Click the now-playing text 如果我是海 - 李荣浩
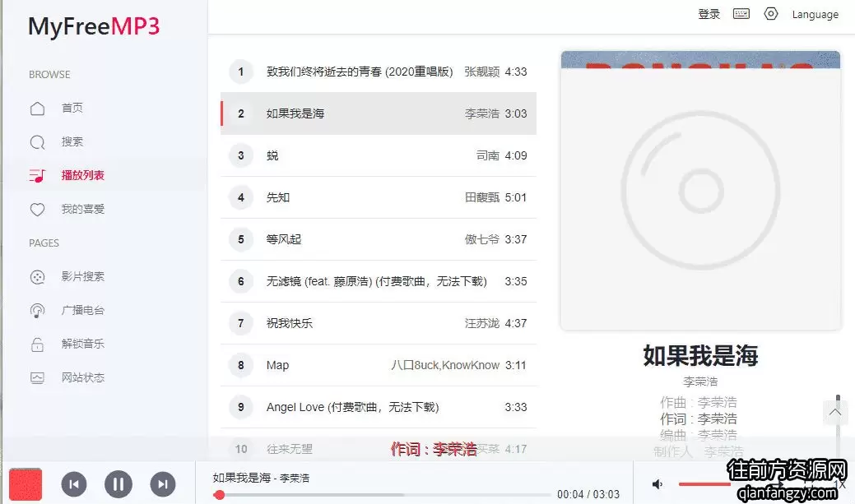Image resolution: width=855 pixels, height=504 pixels. (x=261, y=478)
